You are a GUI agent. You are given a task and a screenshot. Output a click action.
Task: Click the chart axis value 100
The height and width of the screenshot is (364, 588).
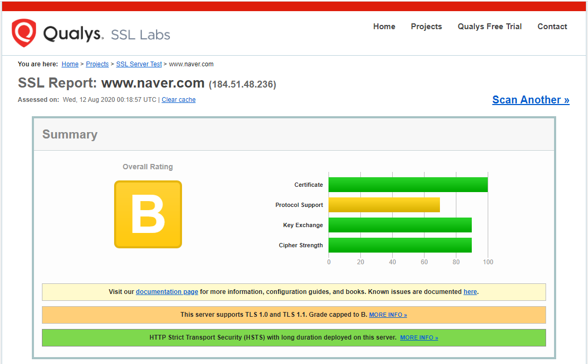pos(488,262)
